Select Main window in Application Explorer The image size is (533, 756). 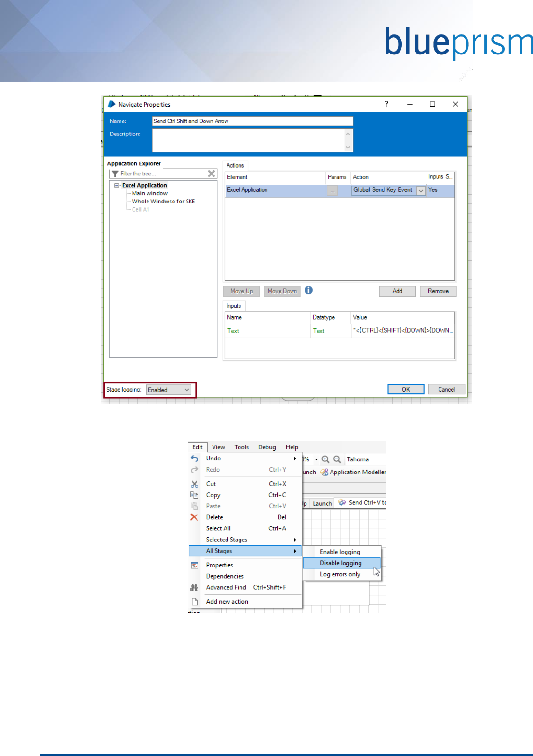[x=150, y=193]
